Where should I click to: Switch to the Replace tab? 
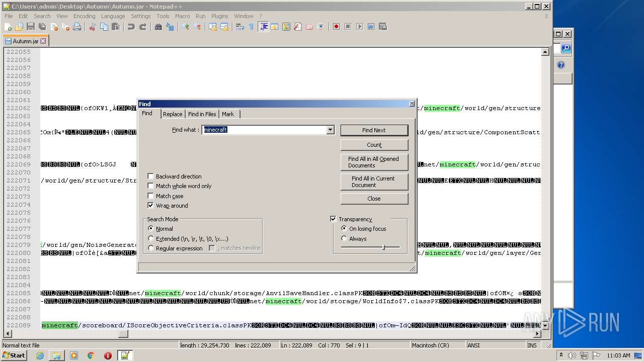[x=173, y=114]
